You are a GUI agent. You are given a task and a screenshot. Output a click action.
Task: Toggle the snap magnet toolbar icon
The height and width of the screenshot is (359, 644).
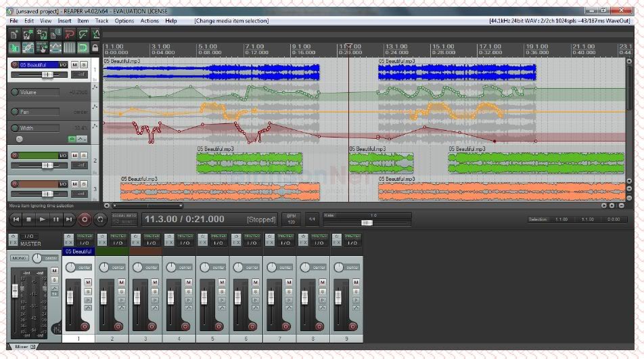pyautogui.click(x=83, y=47)
